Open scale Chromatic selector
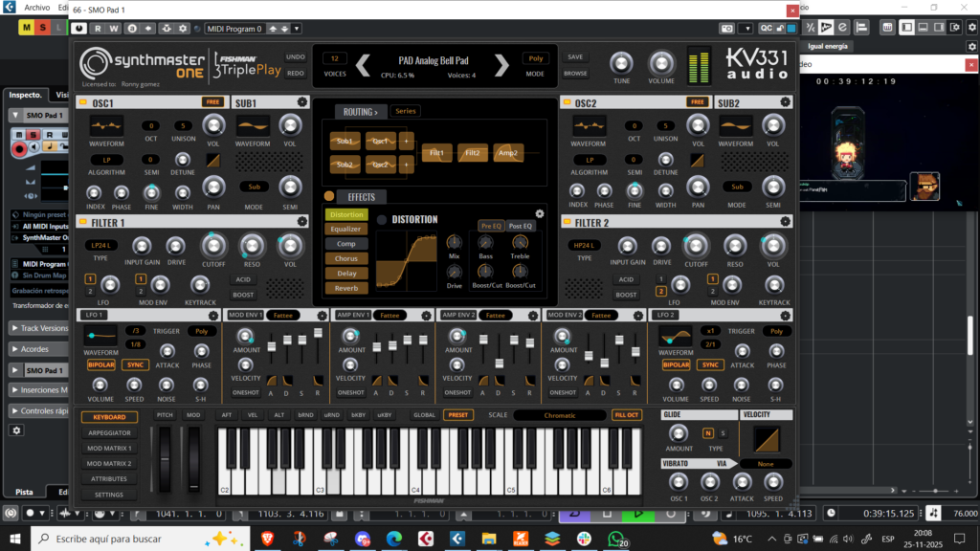This screenshot has width=980, height=551. pos(559,415)
